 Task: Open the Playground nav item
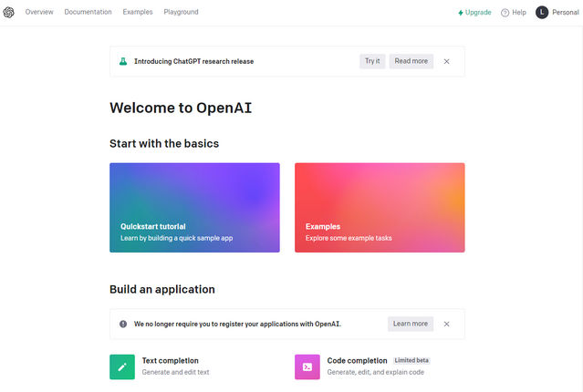point(181,12)
